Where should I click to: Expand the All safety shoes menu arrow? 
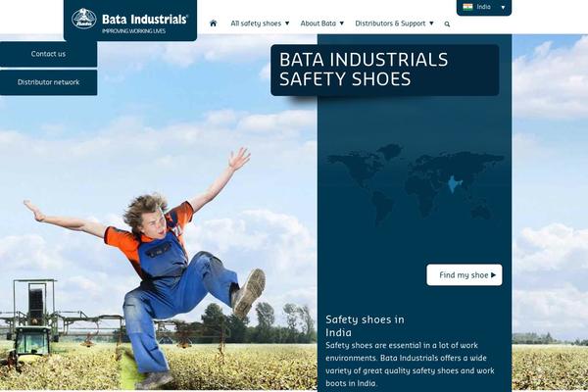point(287,24)
